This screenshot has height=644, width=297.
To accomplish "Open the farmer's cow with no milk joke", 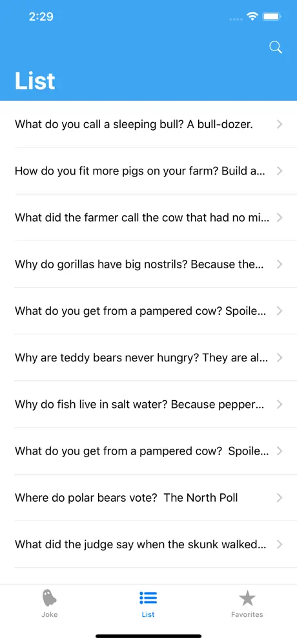I will (x=148, y=217).
